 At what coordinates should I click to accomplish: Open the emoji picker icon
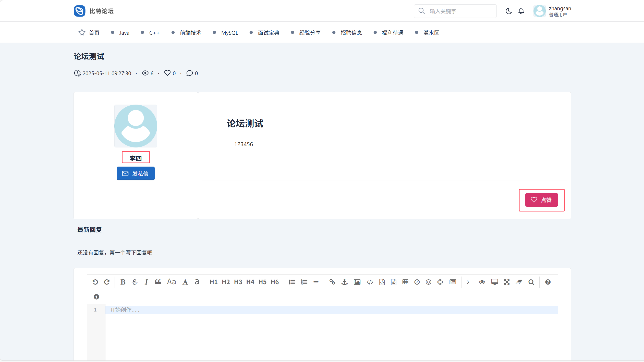[428, 282]
